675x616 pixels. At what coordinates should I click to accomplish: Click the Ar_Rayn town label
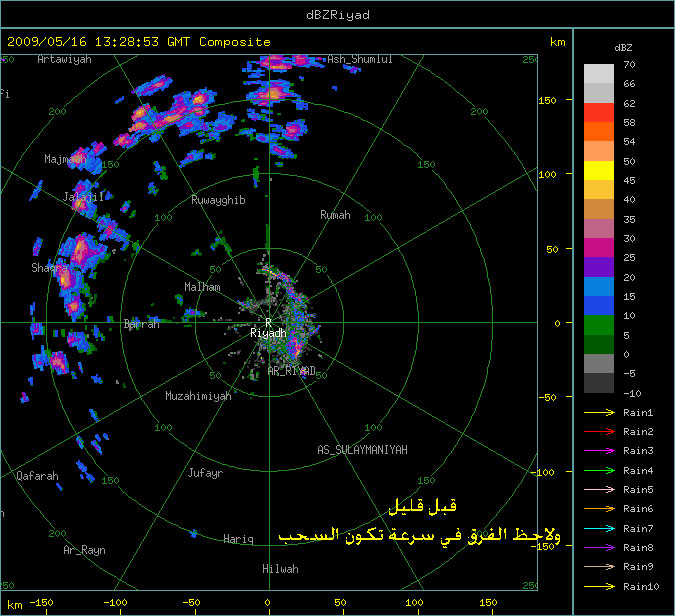84,550
